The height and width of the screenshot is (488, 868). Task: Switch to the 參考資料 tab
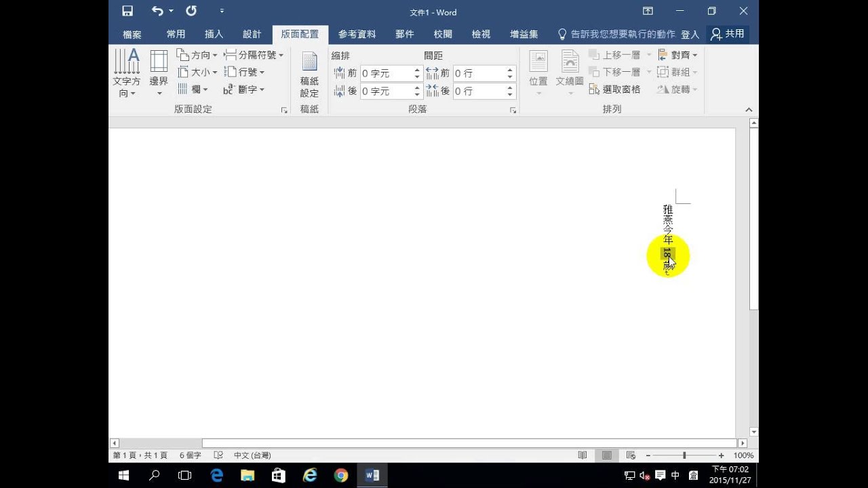(357, 35)
